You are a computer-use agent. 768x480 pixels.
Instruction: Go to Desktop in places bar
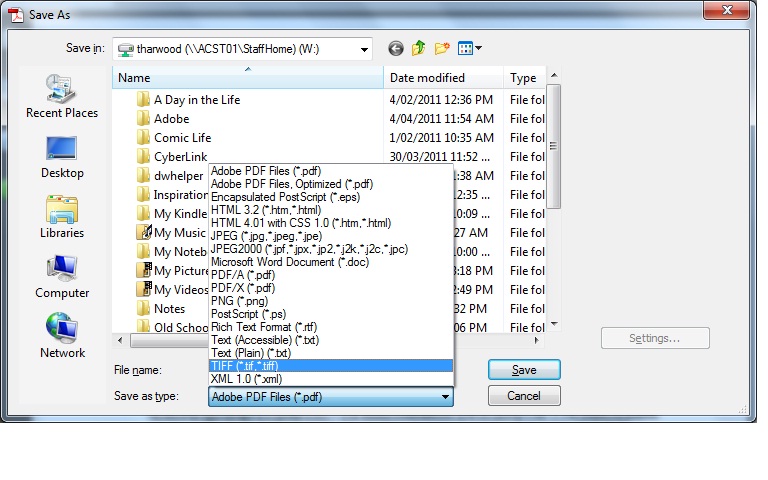coord(62,157)
